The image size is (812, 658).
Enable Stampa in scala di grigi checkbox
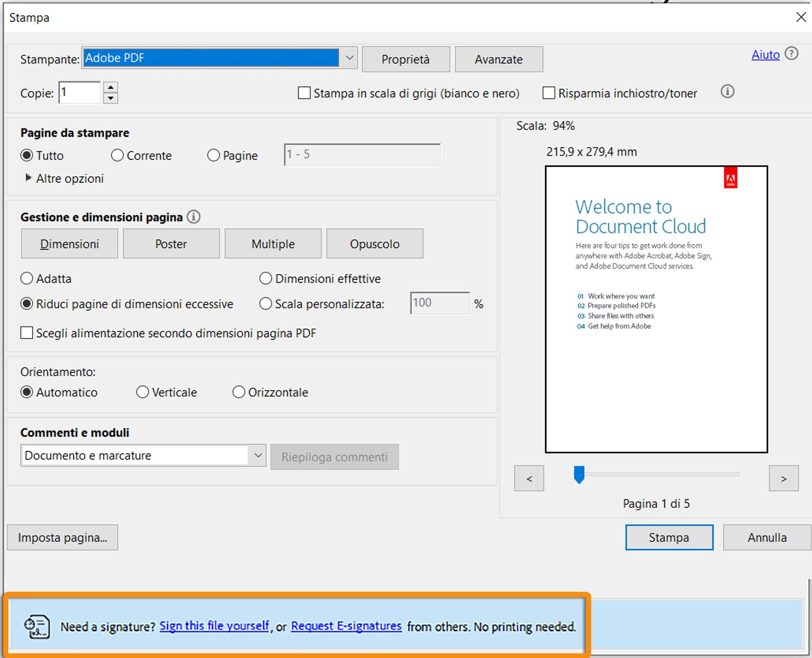(304, 93)
